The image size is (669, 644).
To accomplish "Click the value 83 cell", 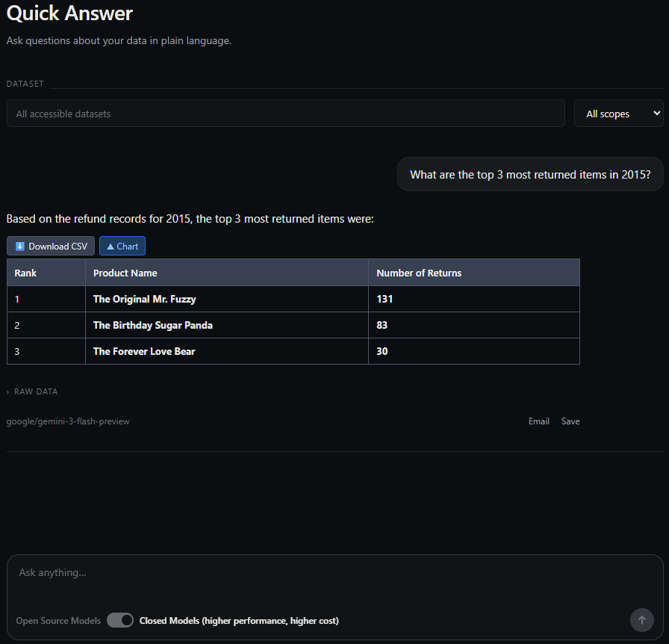I will (x=474, y=325).
